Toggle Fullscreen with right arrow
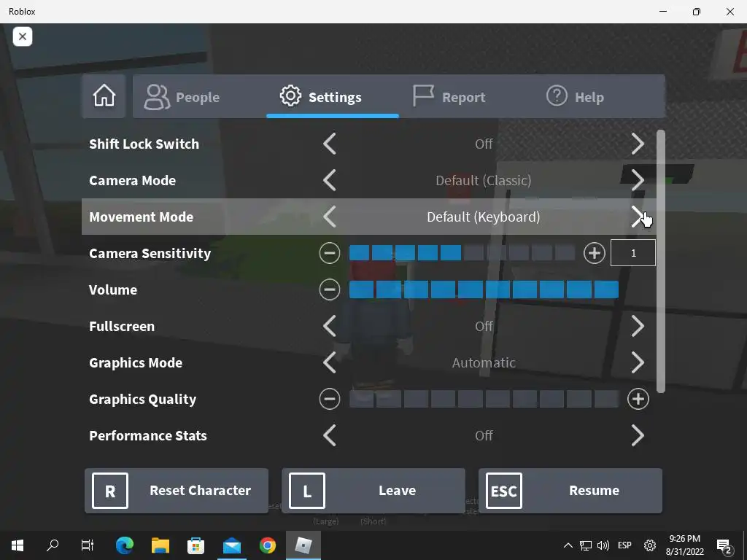 point(638,326)
